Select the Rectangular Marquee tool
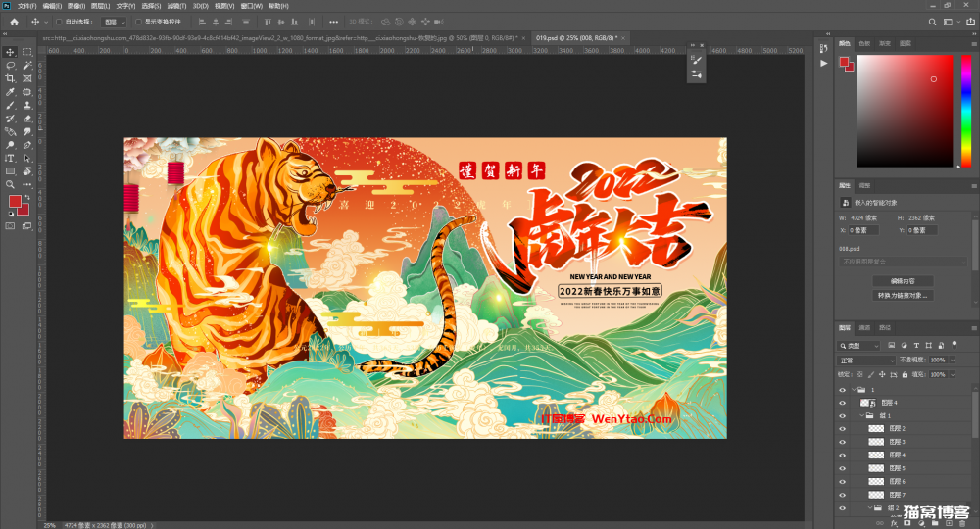This screenshot has height=529, width=980. coord(27,53)
